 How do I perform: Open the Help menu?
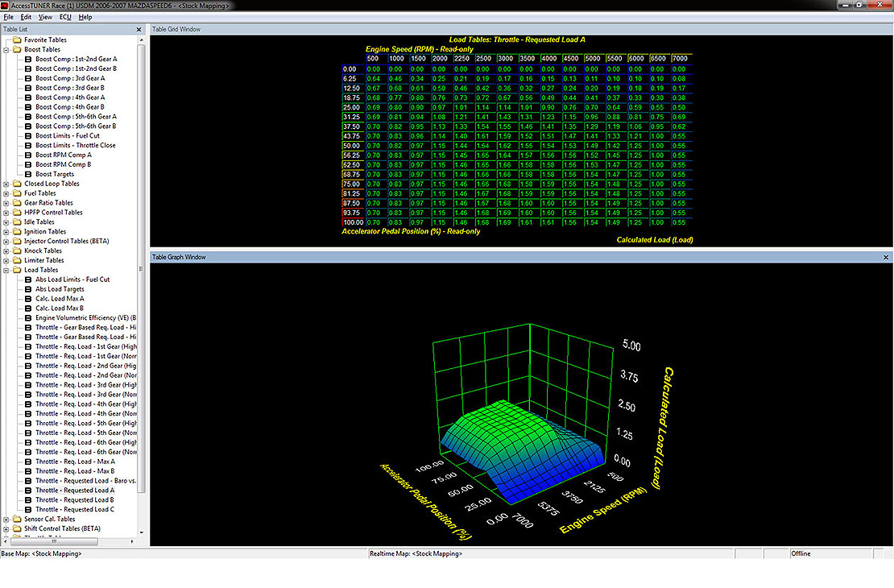(x=85, y=17)
